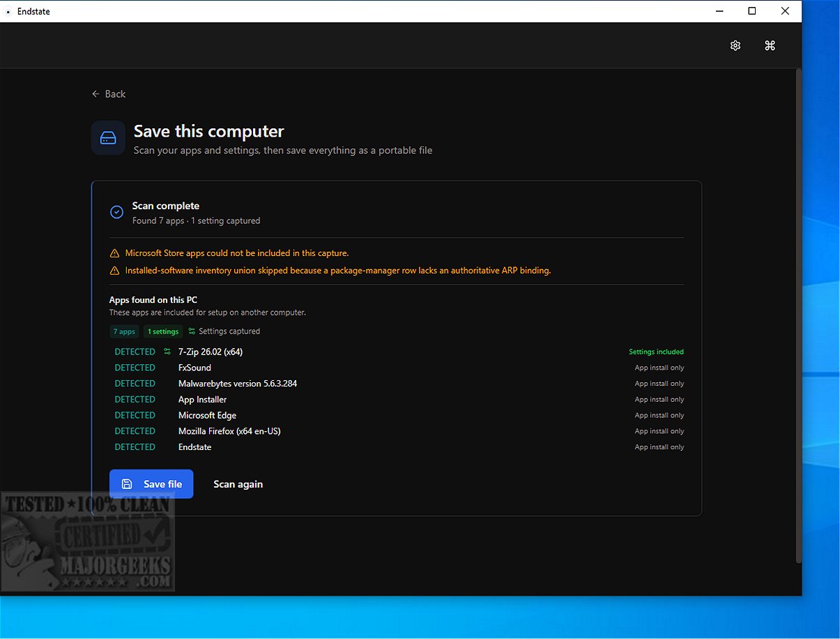Select the 7-Zip 26.02 (x64) row
The width and height of the screenshot is (840, 639).
[397, 352]
